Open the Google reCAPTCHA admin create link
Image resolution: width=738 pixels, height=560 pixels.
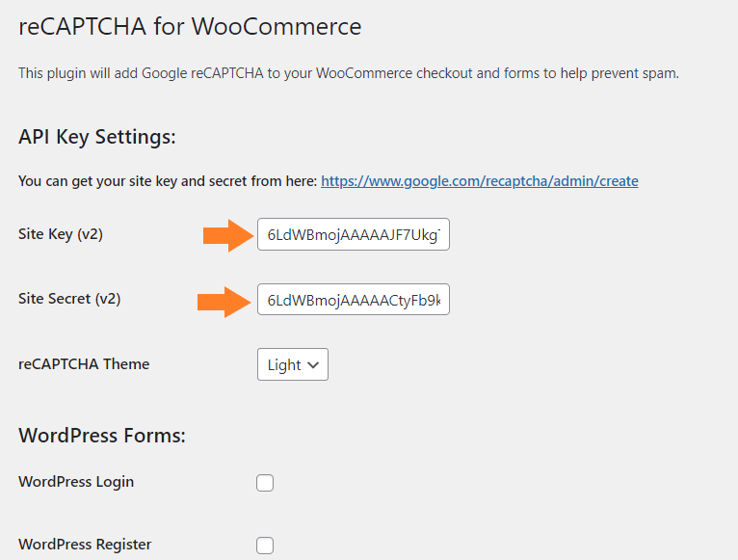(x=480, y=181)
